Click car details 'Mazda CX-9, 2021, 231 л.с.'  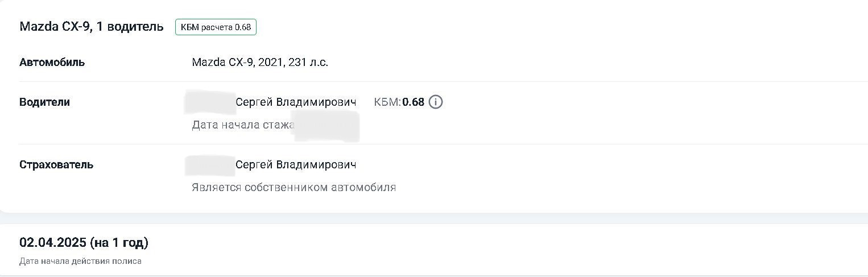pyautogui.click(x=260, y=62)
